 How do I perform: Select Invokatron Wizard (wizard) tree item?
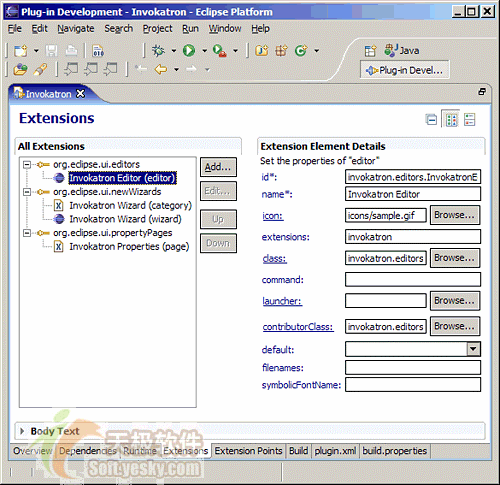coord(126,219)
